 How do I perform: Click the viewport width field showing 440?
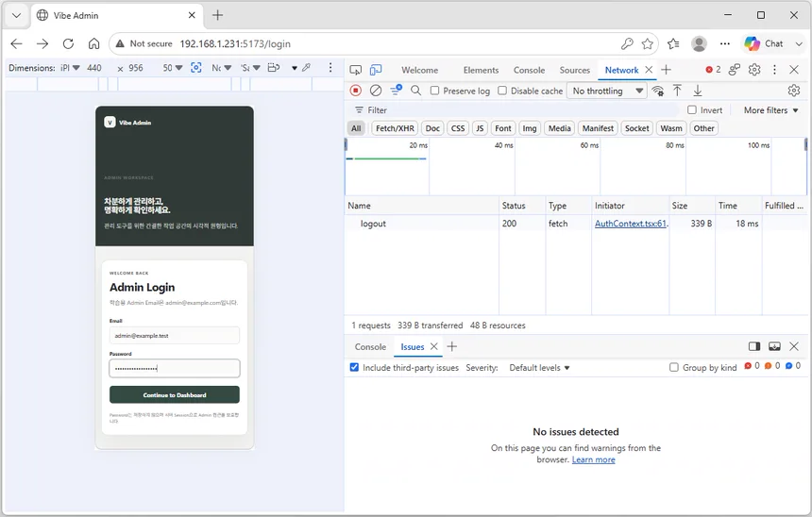pyautogui.click(x=94, y=68)
